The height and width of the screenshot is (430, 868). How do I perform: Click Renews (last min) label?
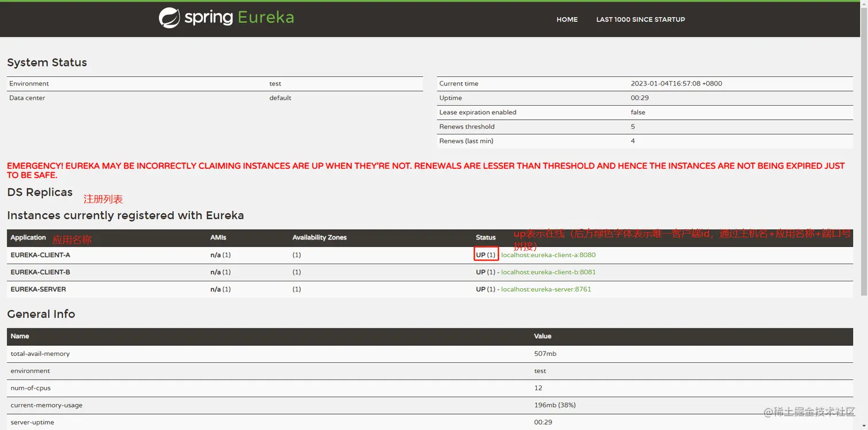click(x=466, y=141)
